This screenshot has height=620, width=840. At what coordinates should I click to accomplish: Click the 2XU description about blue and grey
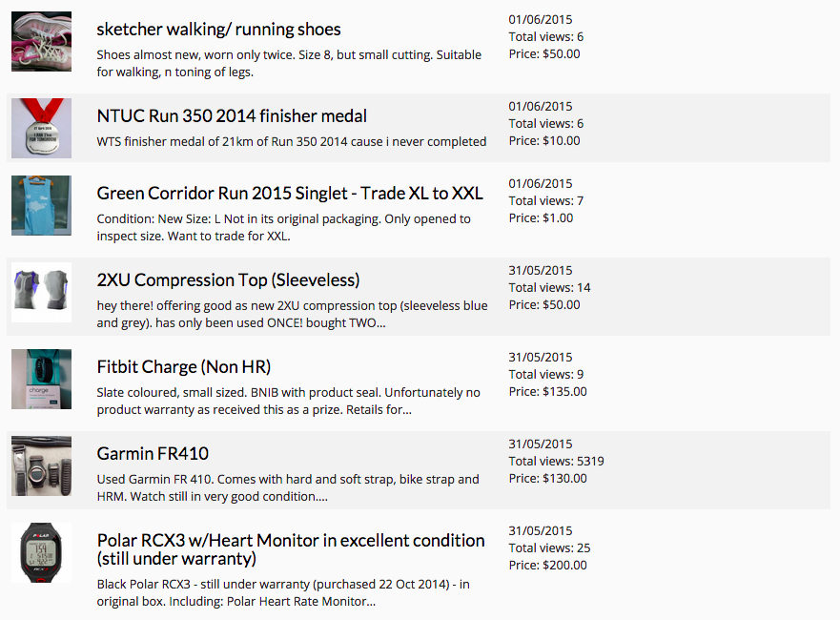pos(292,315)
